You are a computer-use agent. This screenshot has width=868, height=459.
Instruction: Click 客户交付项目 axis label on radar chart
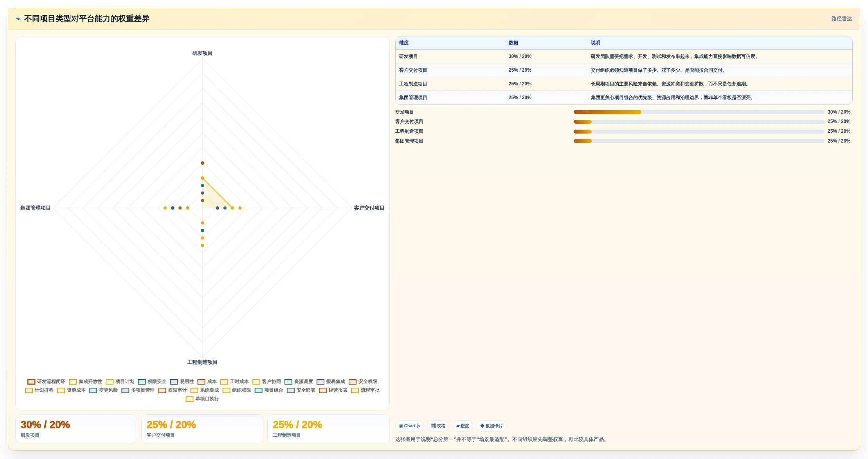click(x=369, y=208)
